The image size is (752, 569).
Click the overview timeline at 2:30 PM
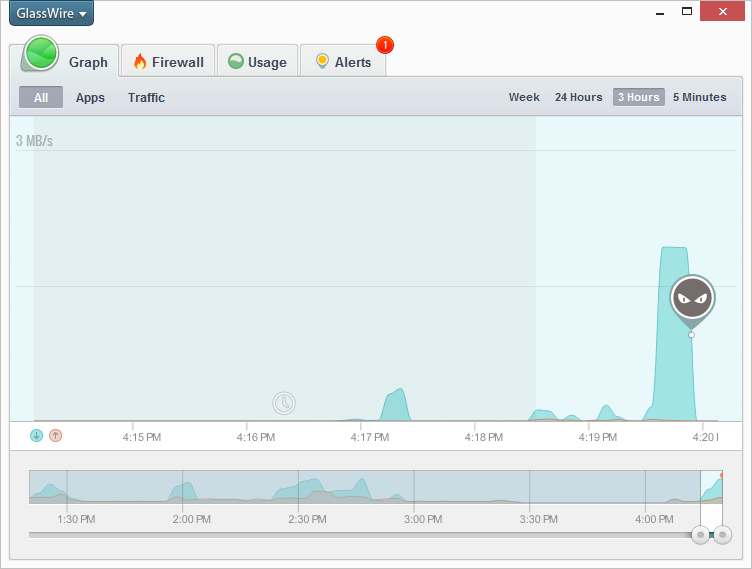tap(299, 487)
